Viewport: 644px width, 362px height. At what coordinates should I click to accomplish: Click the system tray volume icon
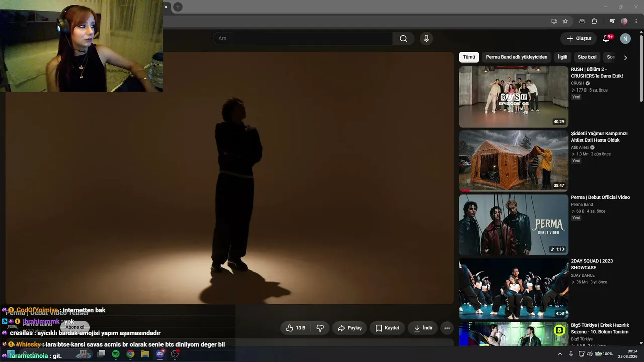[x=589, y=354]
